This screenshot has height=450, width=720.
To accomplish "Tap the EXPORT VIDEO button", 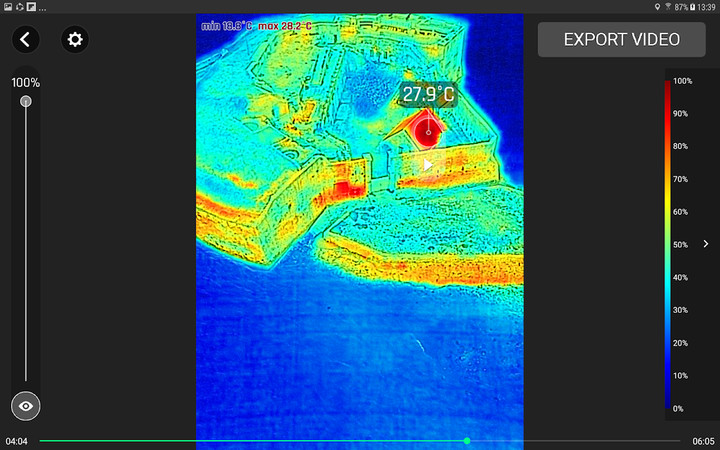I will (x=622, y=39).
